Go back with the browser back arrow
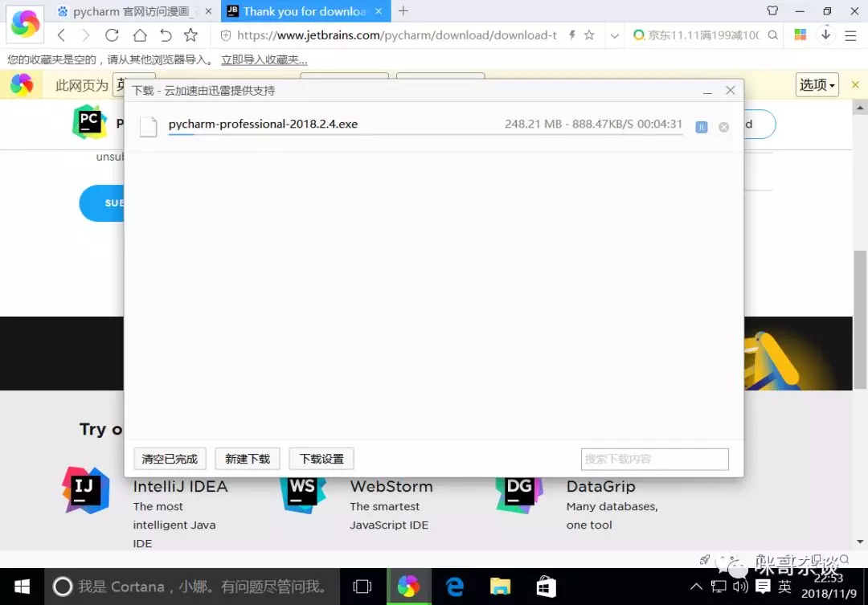 (61, 35)
